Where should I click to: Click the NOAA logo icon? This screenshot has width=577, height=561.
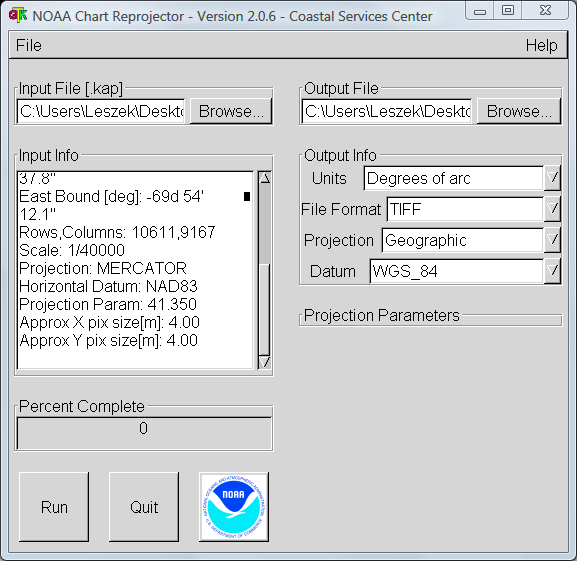point(234,507)
